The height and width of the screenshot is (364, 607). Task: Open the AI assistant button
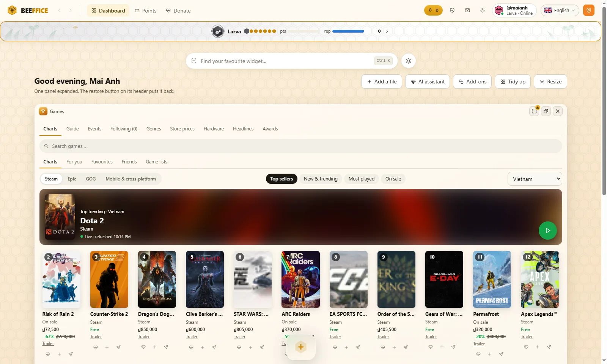[x=428, y=82]
